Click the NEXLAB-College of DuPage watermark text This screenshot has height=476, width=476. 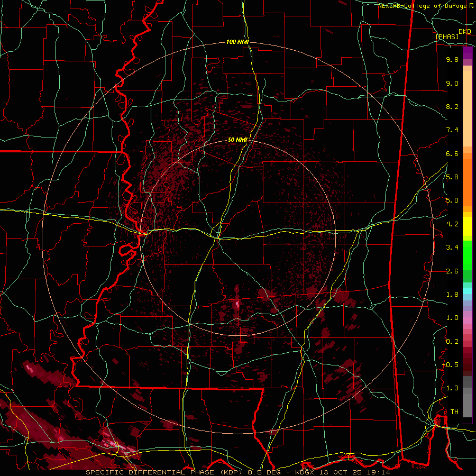(x=423, y=6)
